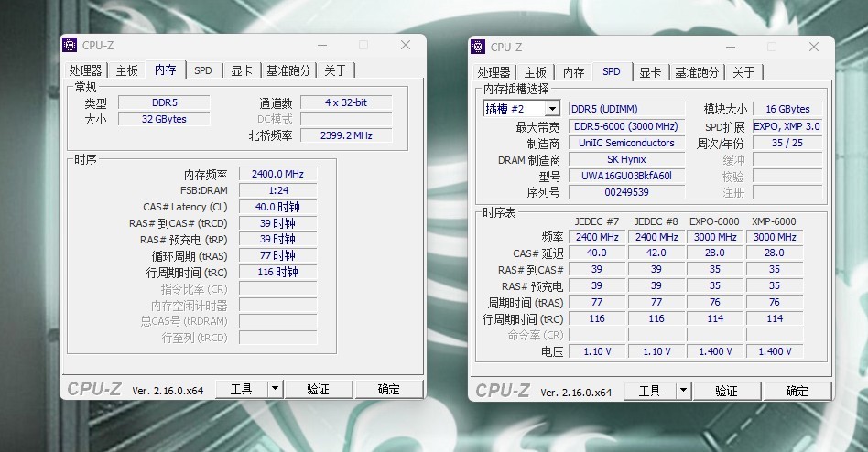Expand 工具 dropdown arrow in left window
This screenshot has height=452, width=868.
275,390
